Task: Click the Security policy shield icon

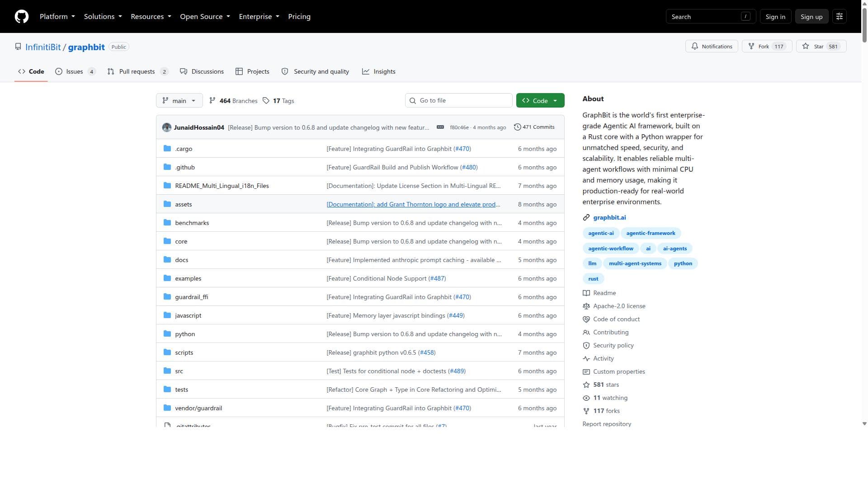Action: coord(586,346)
